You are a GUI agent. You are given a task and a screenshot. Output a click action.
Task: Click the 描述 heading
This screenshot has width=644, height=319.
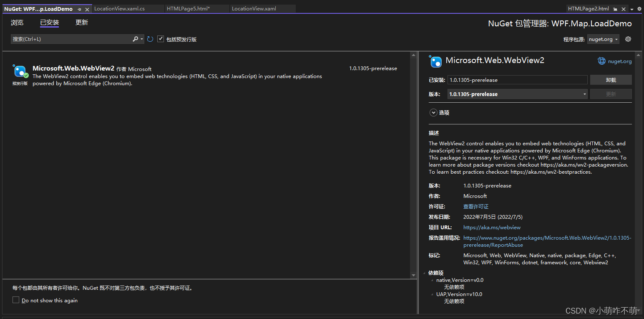pos(434,133)
